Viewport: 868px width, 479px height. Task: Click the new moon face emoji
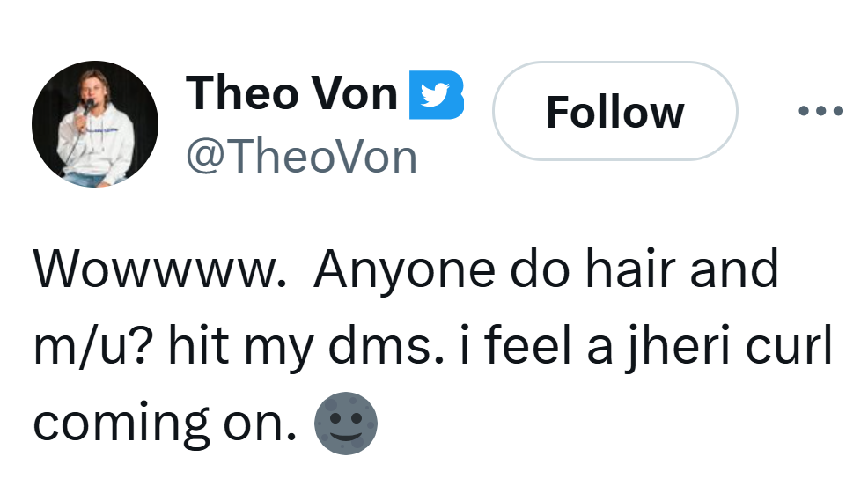click(x=346, y=424)
